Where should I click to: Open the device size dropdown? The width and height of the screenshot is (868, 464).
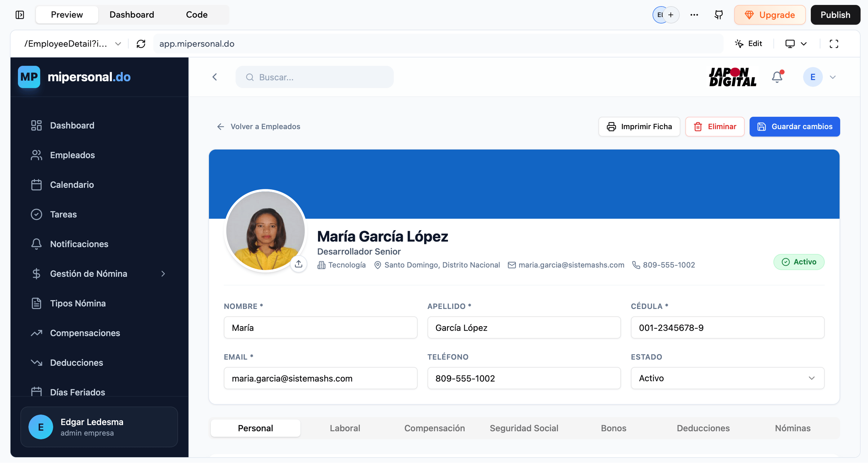(x=796, y=44)
